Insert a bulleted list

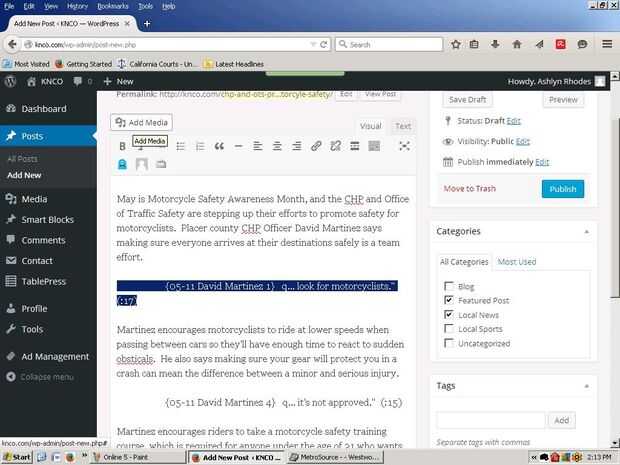(x=180, y=146)
